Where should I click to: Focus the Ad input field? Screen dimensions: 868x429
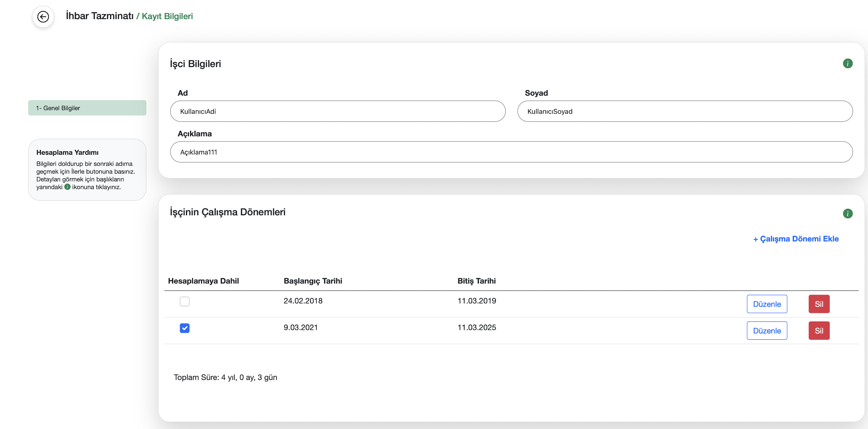pyautogui.click(x=337, y=111)
